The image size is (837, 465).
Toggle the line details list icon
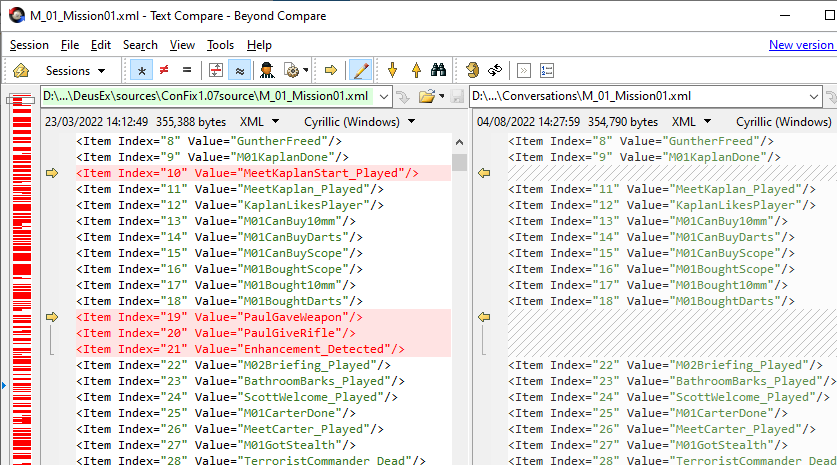547,70
